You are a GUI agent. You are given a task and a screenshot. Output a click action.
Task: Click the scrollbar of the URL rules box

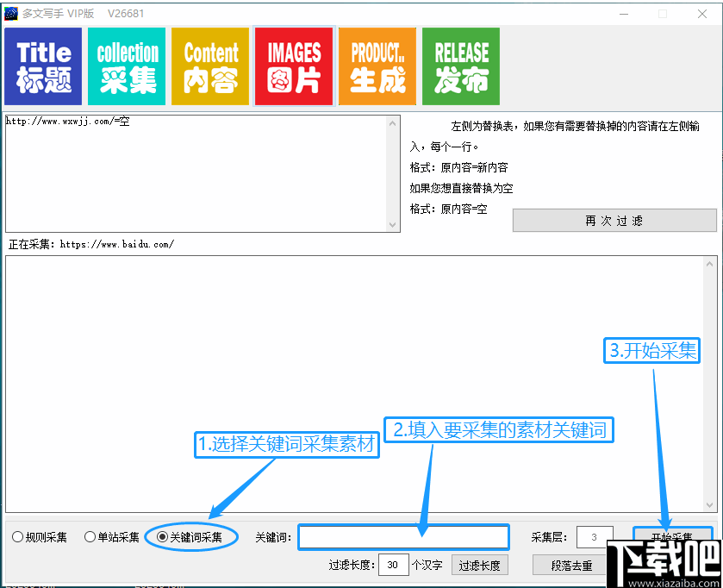click(395, 172)
